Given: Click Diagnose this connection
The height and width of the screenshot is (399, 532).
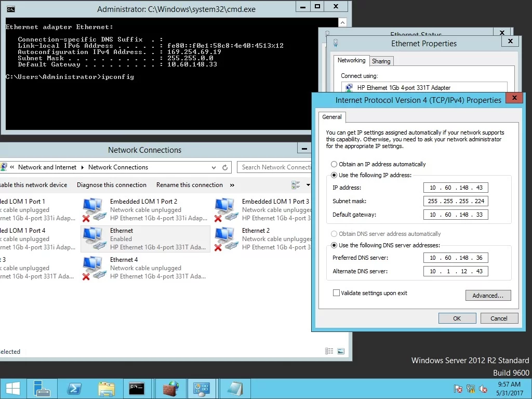Looking at the screenshot, I should (x=112, y=185).
